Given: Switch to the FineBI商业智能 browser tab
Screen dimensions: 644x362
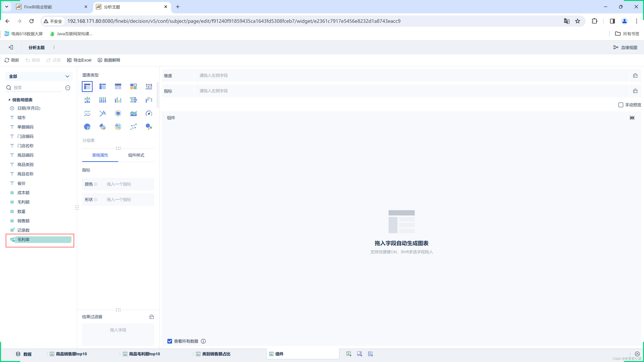Looking at the screenshot, I should point(51,7).
